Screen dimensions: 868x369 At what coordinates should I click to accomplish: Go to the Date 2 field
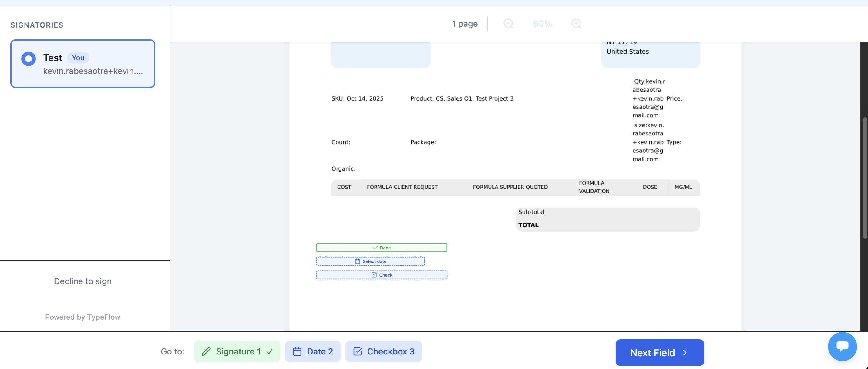[312, 351]
